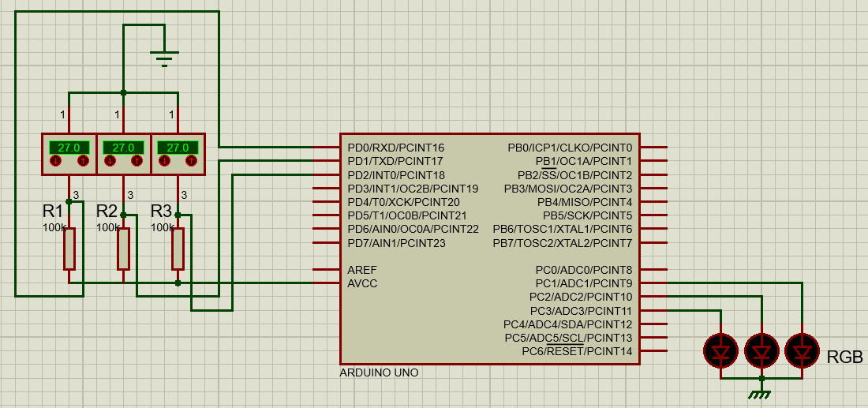This screenshot has height=408, width=868.
Task: Click the wire junction between the LED cathodes
Action: point(761,379)
